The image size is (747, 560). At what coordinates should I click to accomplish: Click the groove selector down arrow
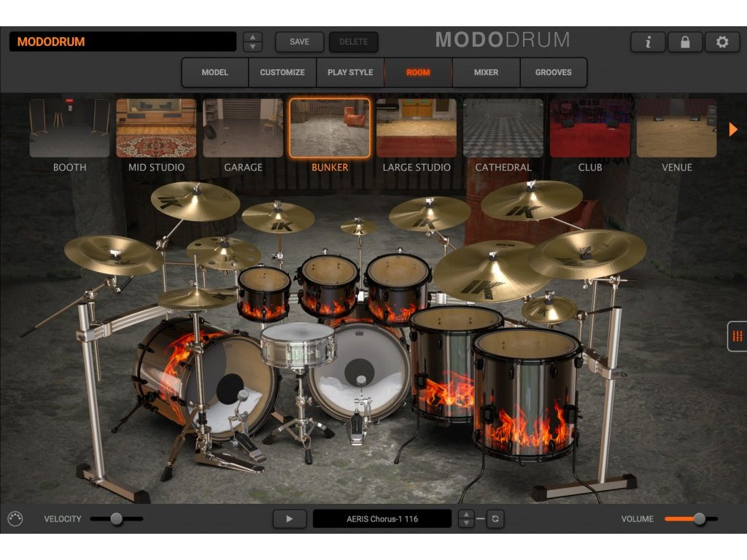coord(465,523)
